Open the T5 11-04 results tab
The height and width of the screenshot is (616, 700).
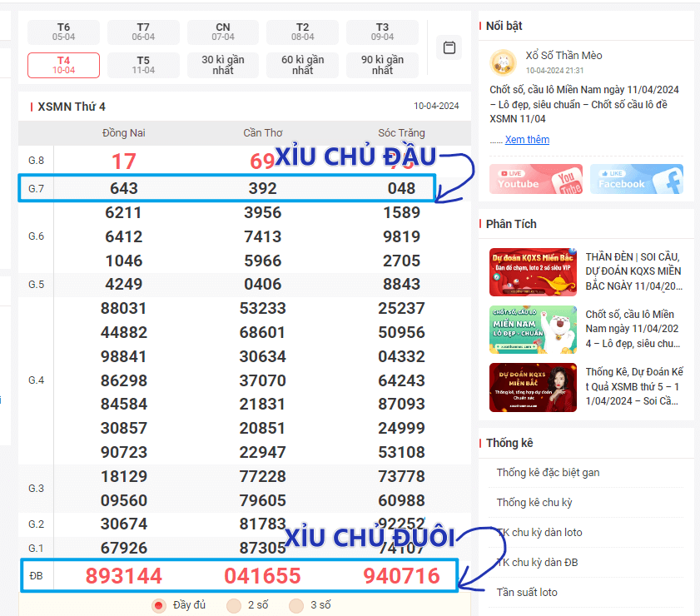[x=142, y=63]
